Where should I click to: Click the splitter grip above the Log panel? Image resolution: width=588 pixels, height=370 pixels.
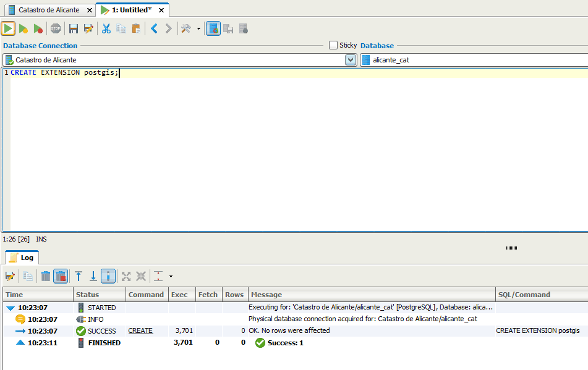(x=511, y=248)
